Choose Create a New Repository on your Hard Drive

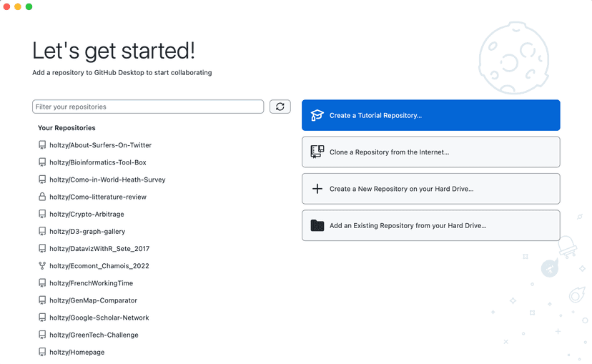[431, 188]
